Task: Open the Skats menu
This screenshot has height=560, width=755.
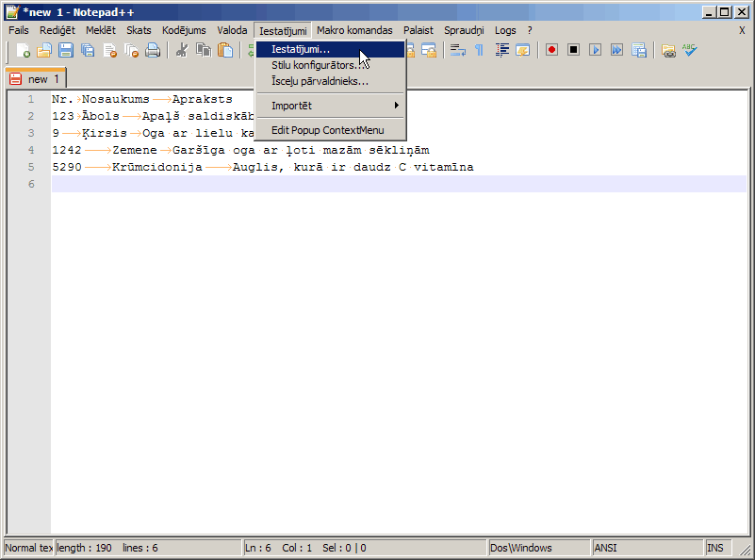Action: coord(139,30)
